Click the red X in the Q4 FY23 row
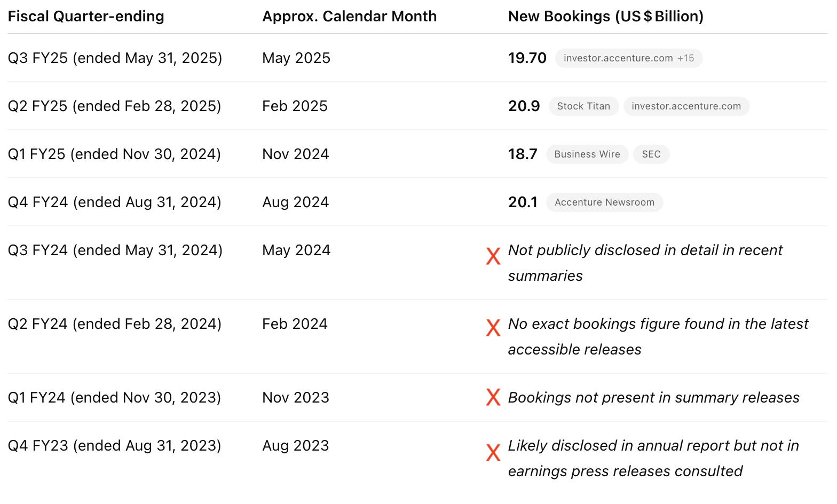 point(493,453)
